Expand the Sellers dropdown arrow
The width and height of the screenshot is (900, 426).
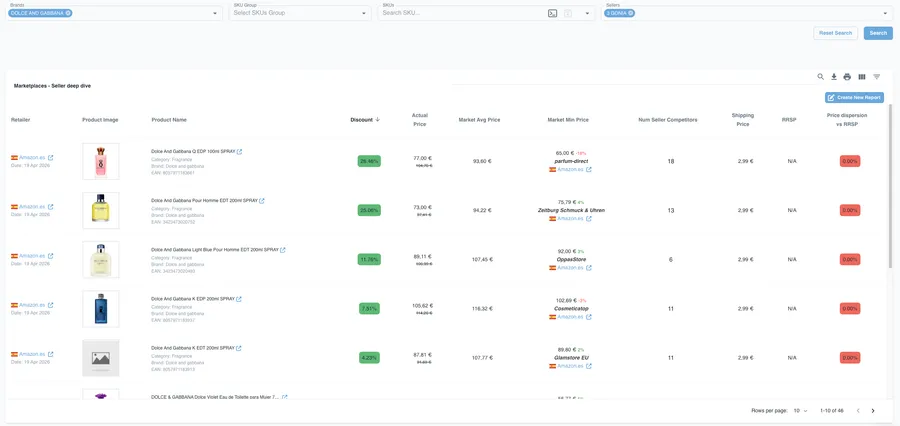(x=886, y=13)
